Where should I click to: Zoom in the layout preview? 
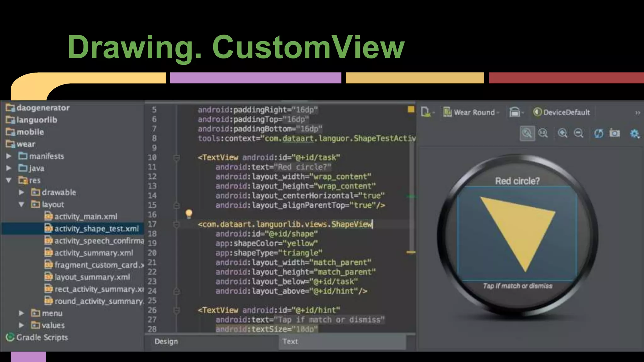click(563, 134)
